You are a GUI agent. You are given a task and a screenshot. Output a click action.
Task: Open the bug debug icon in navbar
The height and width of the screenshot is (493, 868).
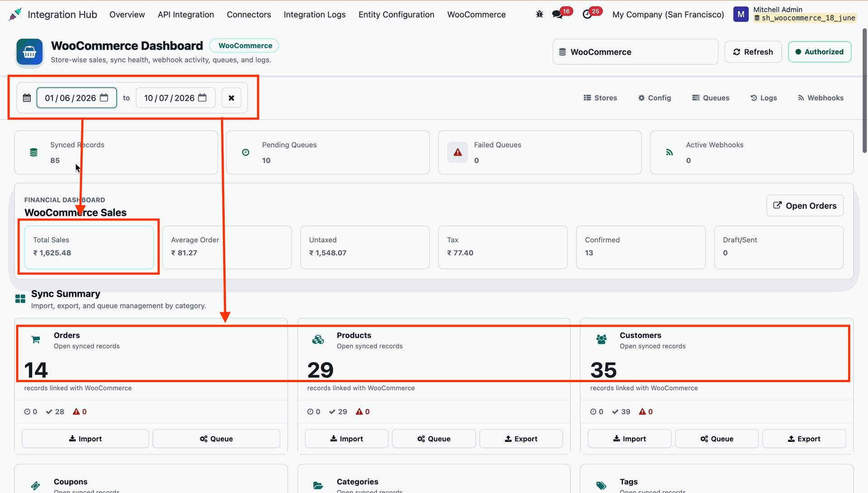539,14
